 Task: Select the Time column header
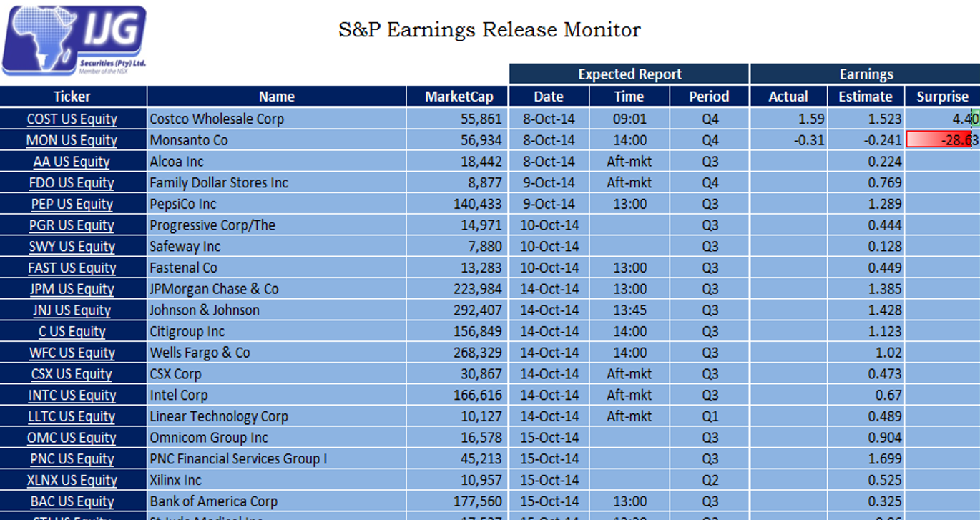click(629, 97)
